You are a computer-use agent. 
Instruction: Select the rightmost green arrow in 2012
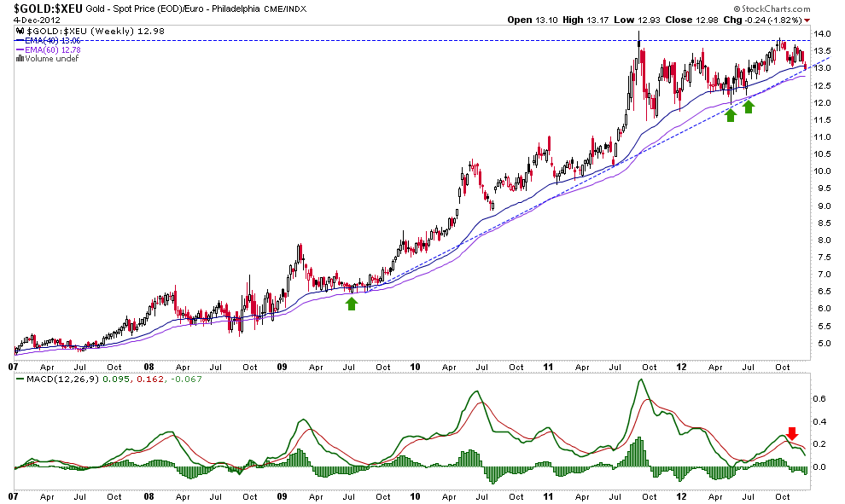click(x=749, y=107)
